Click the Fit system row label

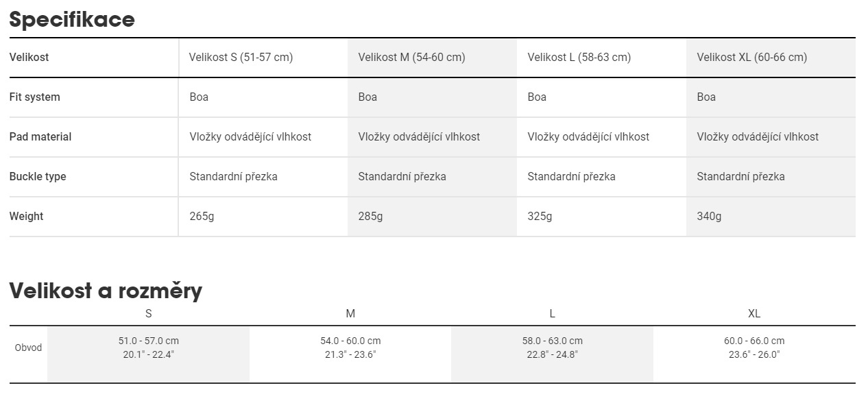tap(35, 97)
